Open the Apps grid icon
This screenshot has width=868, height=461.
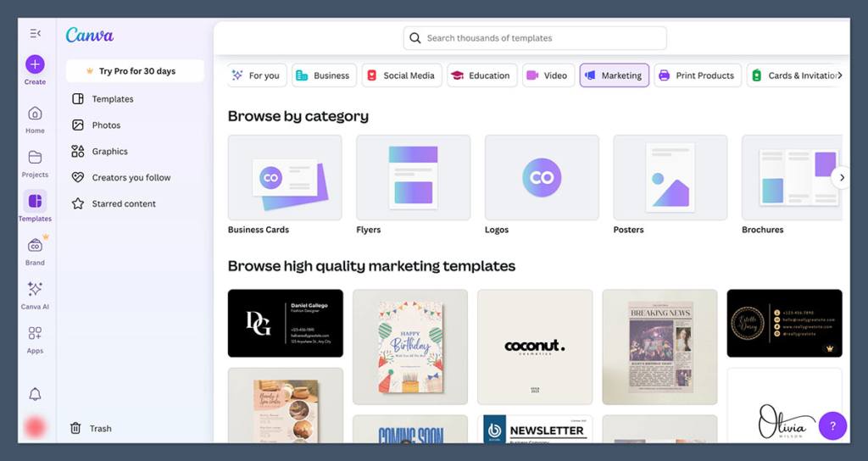tap(35, 333)
